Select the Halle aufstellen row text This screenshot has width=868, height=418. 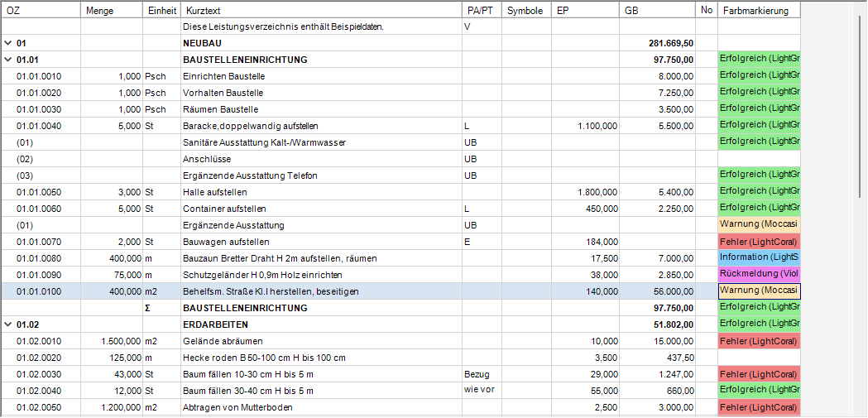215,193
